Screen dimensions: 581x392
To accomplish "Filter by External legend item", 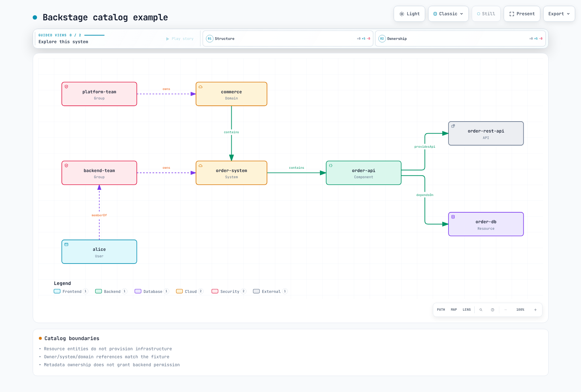I will tap(270, 291).
